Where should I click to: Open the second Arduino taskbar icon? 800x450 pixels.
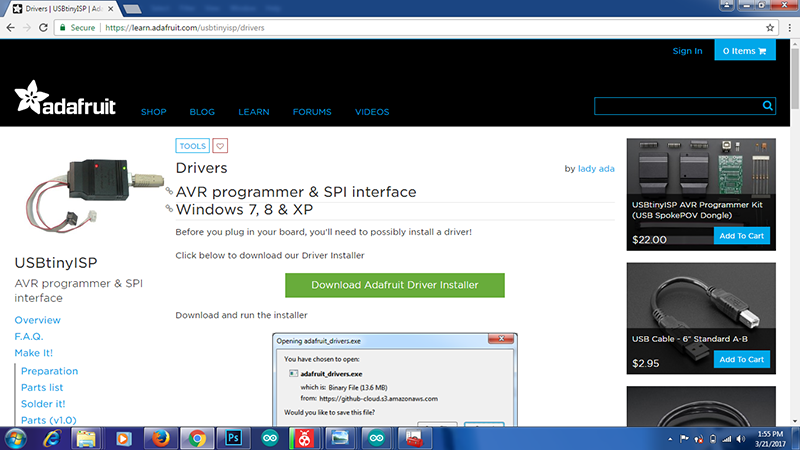click(376, 439)
